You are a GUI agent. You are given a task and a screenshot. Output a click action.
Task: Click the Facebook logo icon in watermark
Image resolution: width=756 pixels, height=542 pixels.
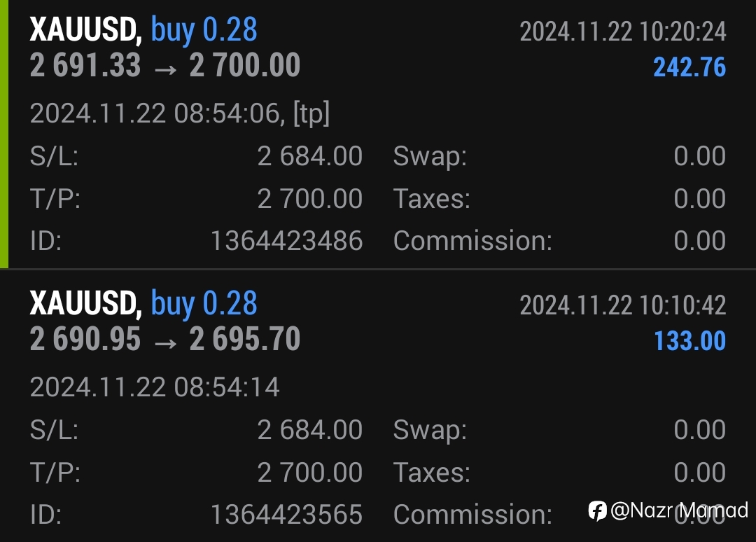click(x=597, y=510)
